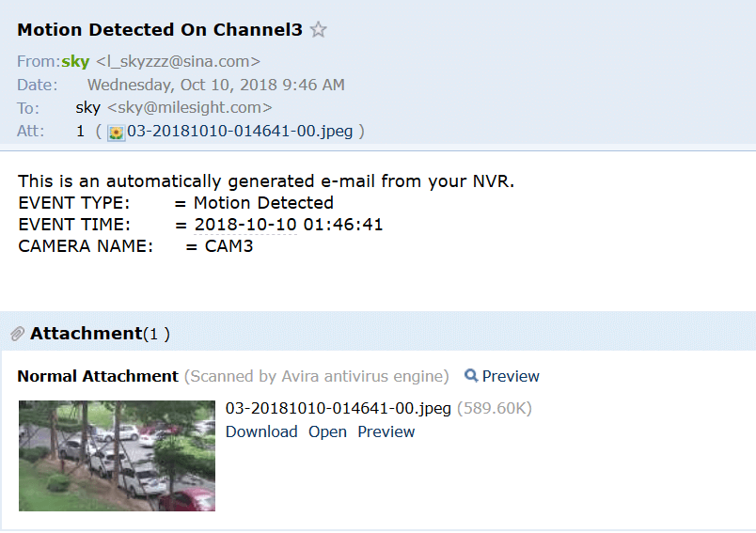Click the sender address l_skyzzz@sina.com
This screenshot has width=756, height=533.
tap(178, 61)
